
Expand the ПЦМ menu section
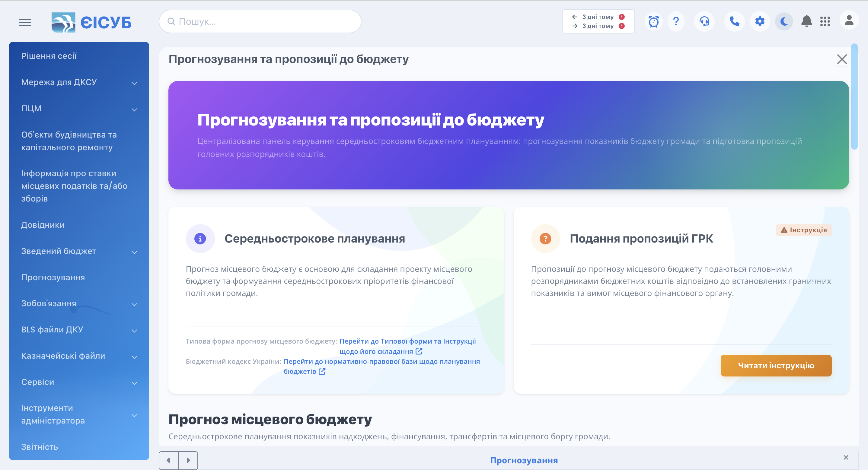[79, 109]
